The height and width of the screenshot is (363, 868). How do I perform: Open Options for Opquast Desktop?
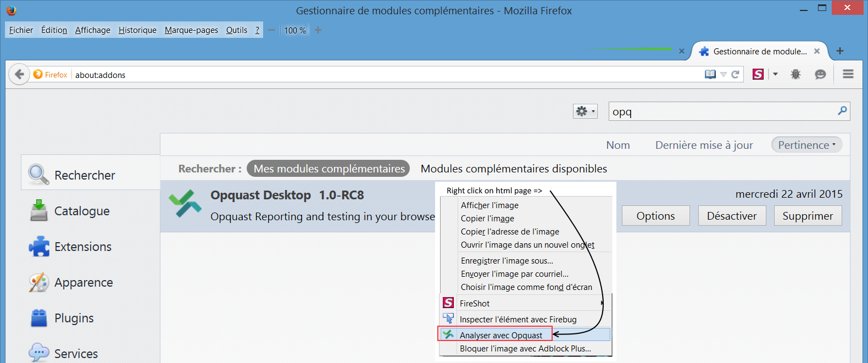click(655, 216)
